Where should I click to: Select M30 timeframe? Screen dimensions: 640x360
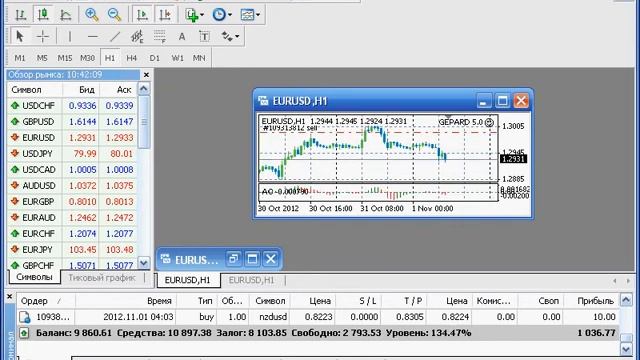pyautogui.click(x=87, y=58)
